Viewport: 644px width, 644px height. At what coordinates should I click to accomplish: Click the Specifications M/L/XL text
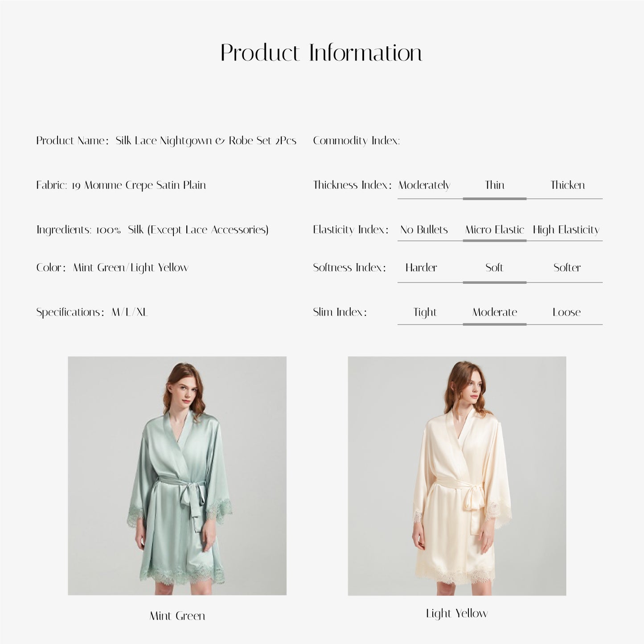(92, 312)
